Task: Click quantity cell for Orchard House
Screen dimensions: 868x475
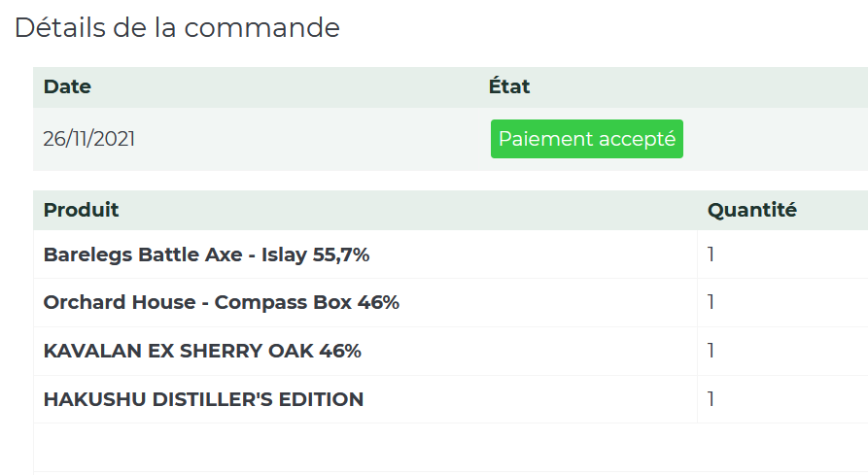Action: (x=782, y=302)
